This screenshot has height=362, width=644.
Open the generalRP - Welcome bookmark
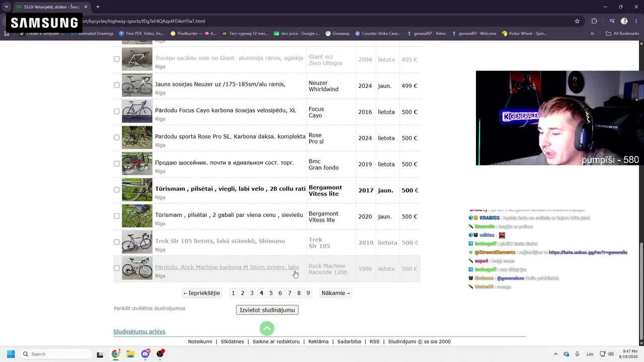click(474, 34)
